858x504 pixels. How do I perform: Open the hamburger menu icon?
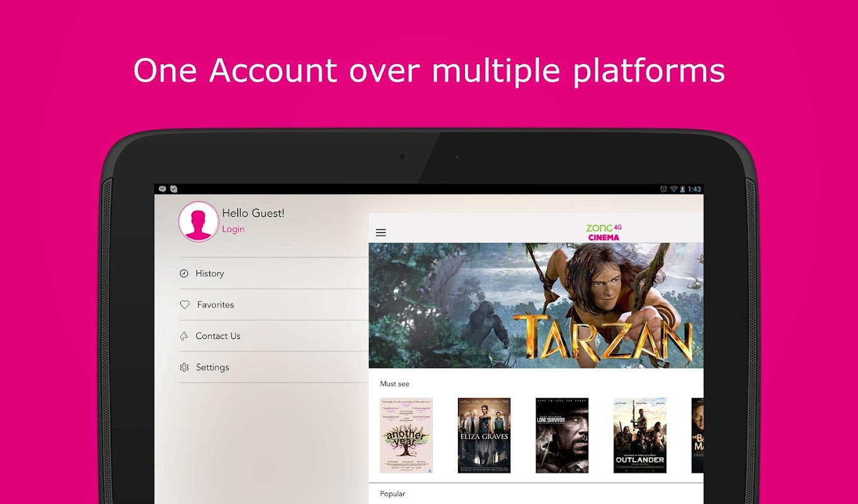pyautogui.click(x=380, y=232)
